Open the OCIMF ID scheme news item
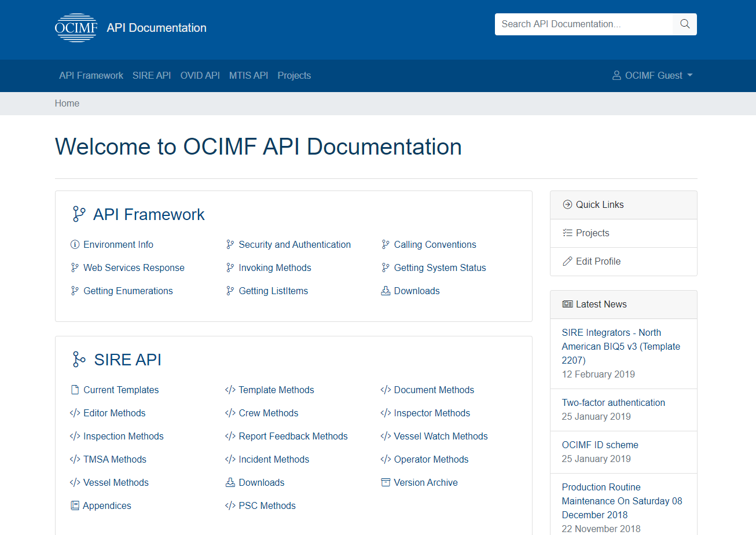This screenshot has width=756, height=535. pyautogui.click(x=600, y=445)
